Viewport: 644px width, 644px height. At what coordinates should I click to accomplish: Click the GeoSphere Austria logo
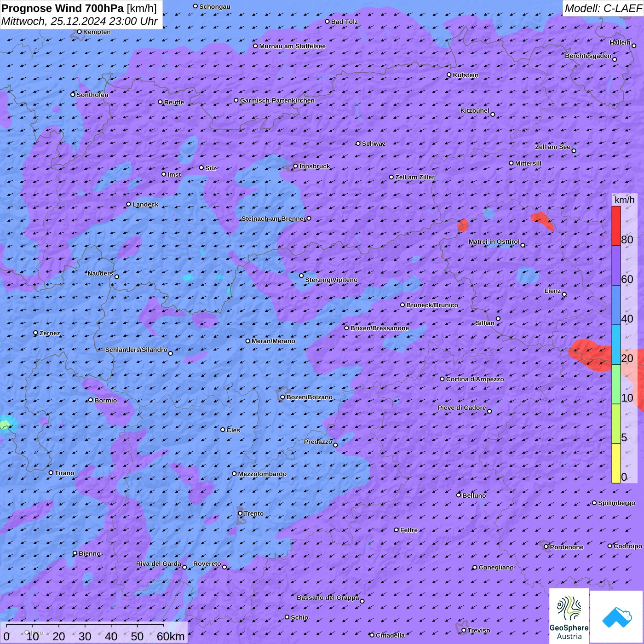click(569, 616)
